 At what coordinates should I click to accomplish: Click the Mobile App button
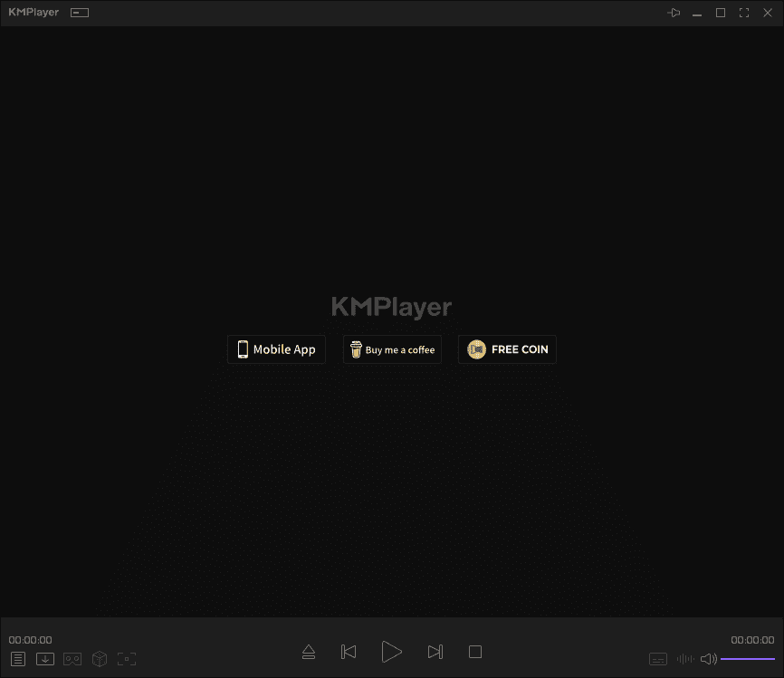click(x=276, y=349)
